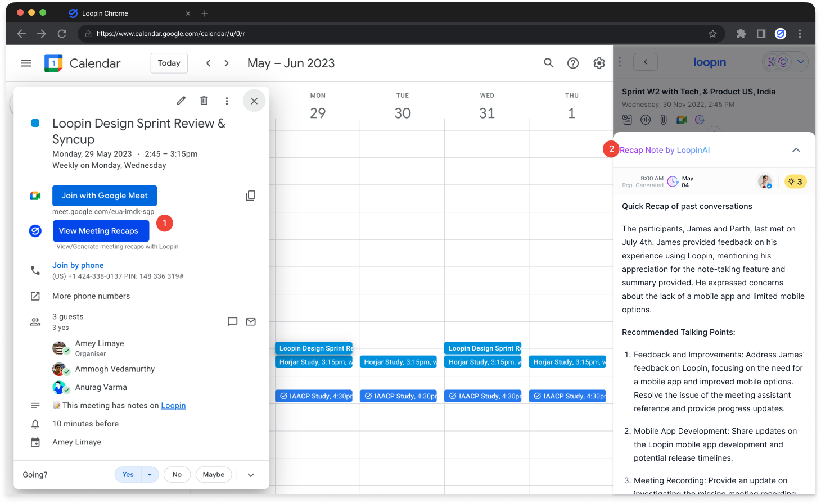Click the Google Meet icon in event popup
Image resolution: width=821 pixels, height=504 pixels.
coord(35,196)
